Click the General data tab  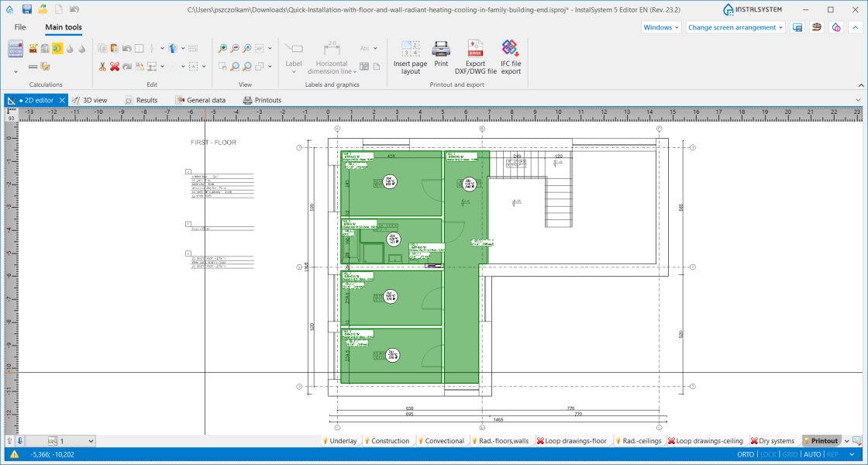click(201, 100)
